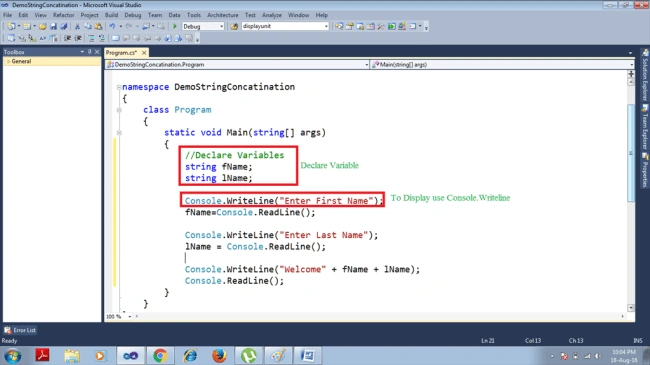The width and height of the screenshot is (650, 365).
Task: Open the Edit menu
Action: tap(23, 15)
